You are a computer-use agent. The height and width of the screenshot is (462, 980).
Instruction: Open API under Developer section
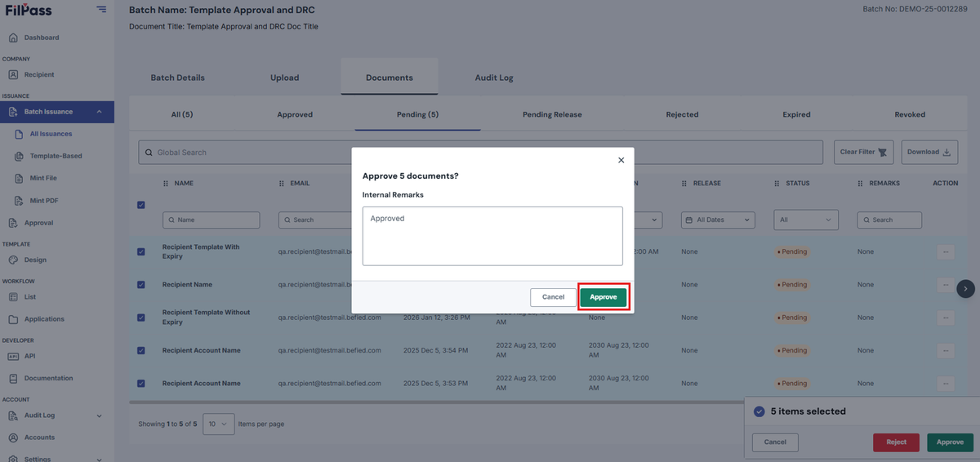click(x=29, y=356)
